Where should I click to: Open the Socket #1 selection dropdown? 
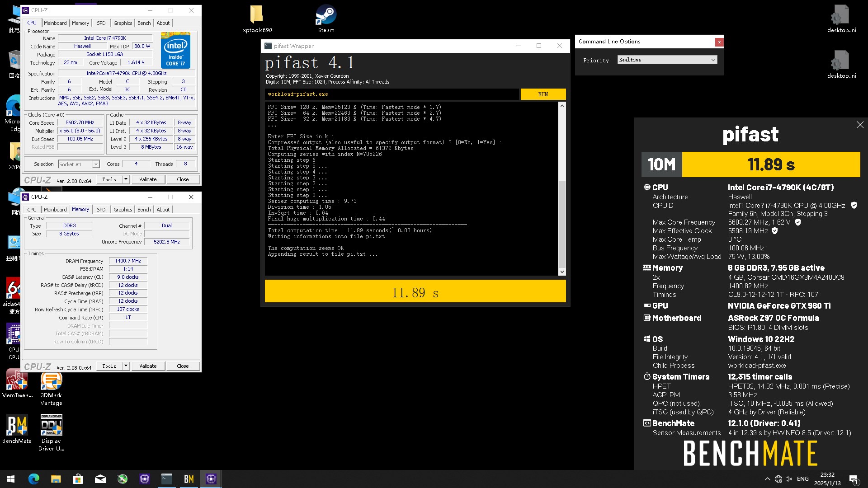[79, 164]
